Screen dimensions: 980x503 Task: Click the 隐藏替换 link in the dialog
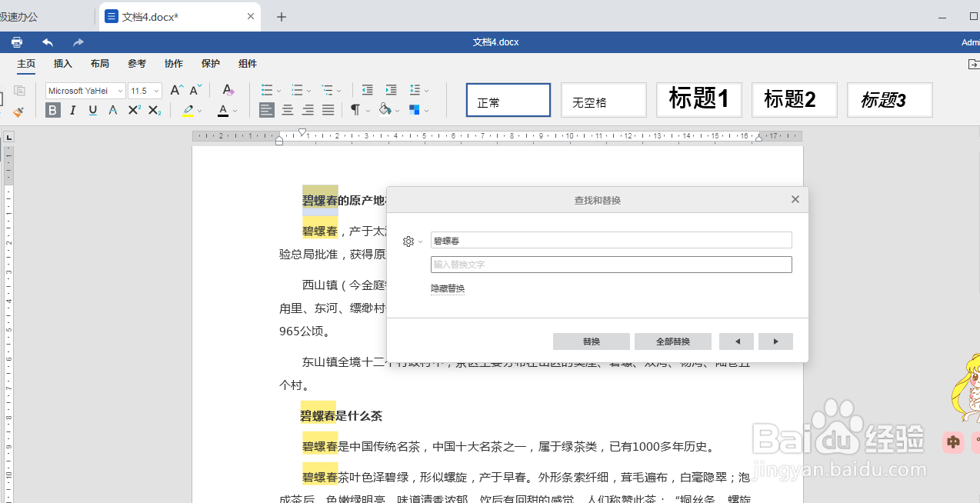448,288
